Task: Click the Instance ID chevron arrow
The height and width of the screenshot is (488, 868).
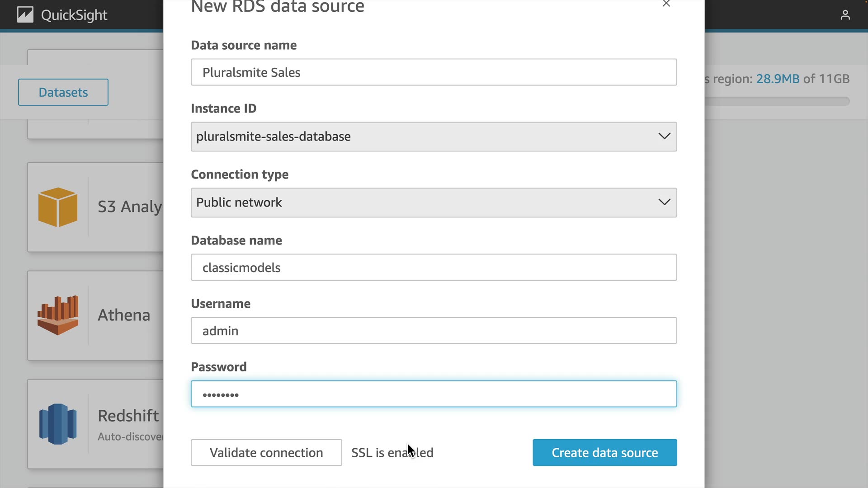Action: [664, 136]
